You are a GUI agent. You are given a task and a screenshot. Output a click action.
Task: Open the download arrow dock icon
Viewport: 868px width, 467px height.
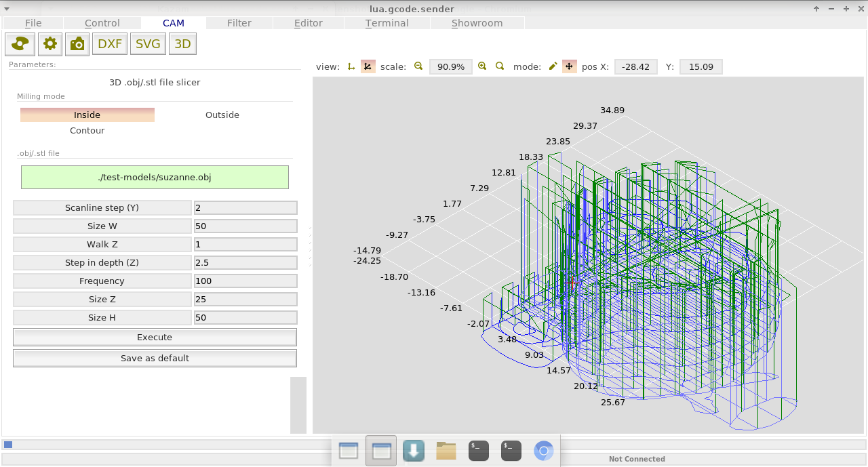[414, 451]
